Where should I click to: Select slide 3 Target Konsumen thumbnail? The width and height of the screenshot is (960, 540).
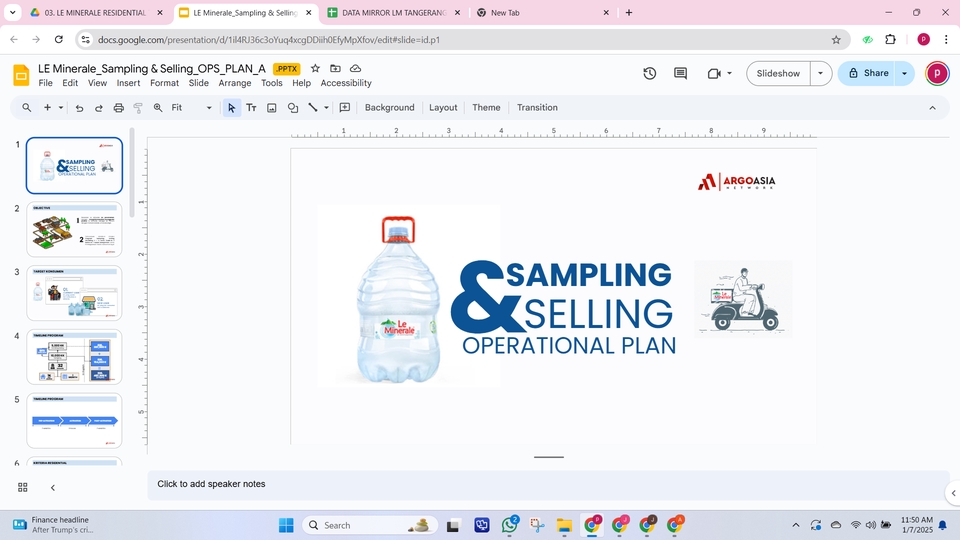coord(74,293)
